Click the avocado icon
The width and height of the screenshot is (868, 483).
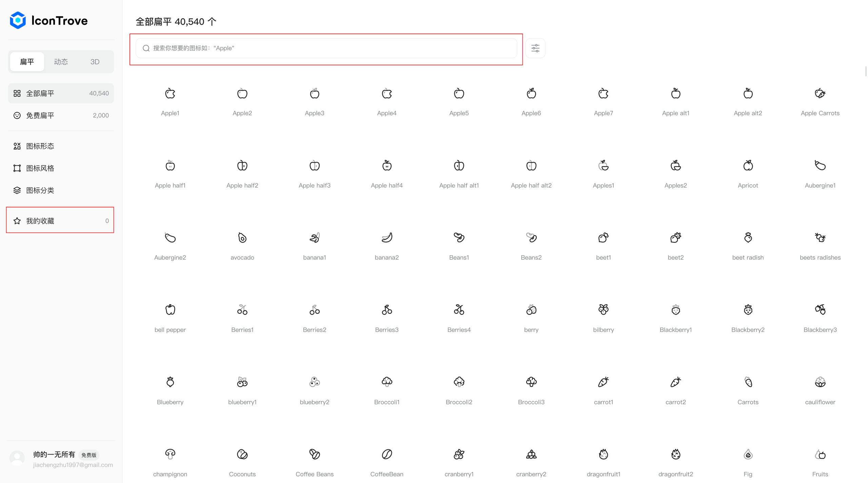(x=242, y=238)
